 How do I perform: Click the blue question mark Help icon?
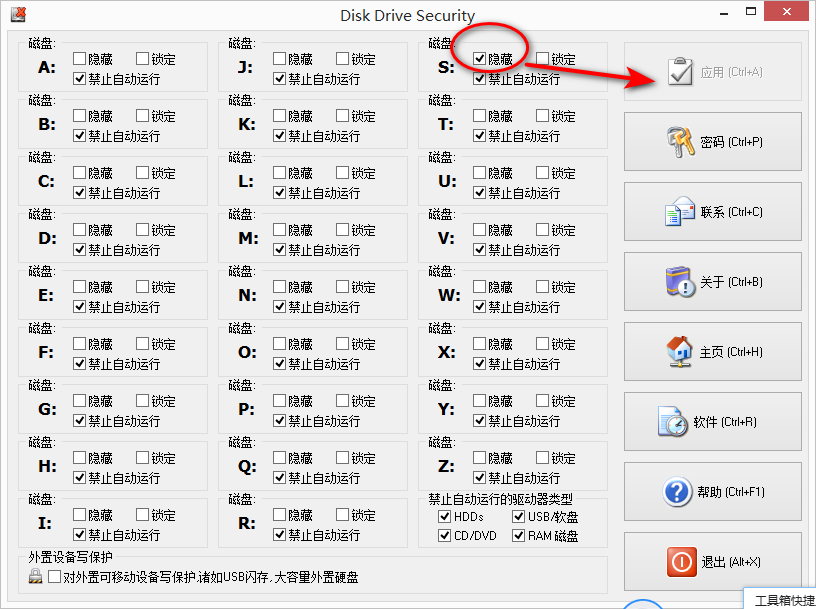click(x=677, y=491)
